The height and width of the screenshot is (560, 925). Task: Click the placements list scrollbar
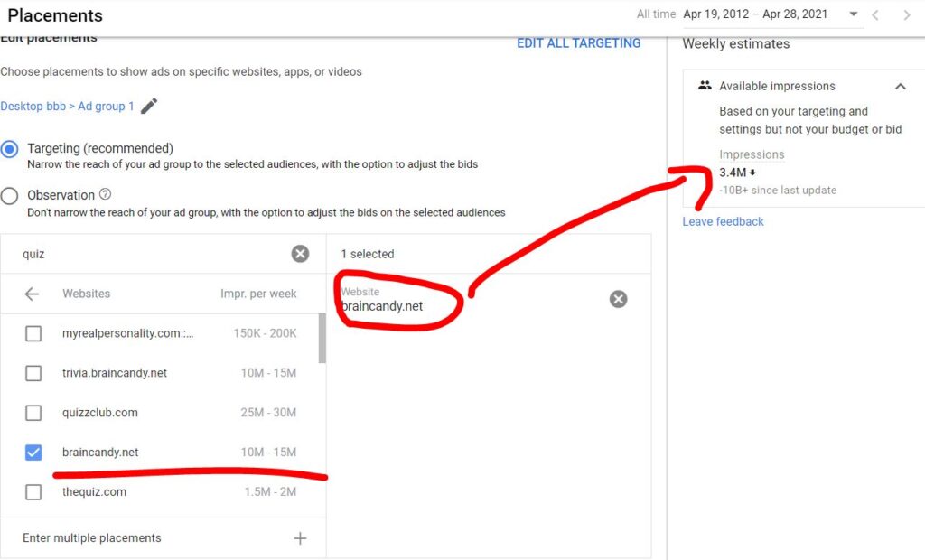322,338
